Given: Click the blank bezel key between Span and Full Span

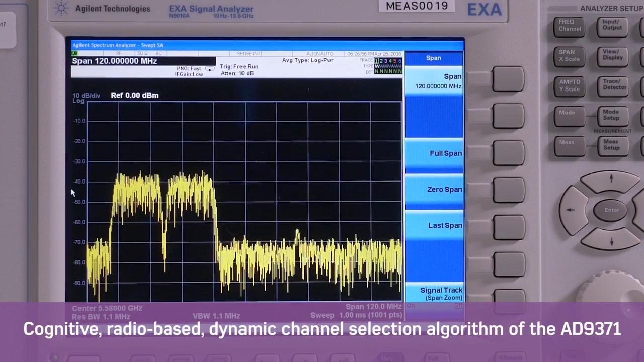Looking at the screenshot, I should [x=508, y=116].
